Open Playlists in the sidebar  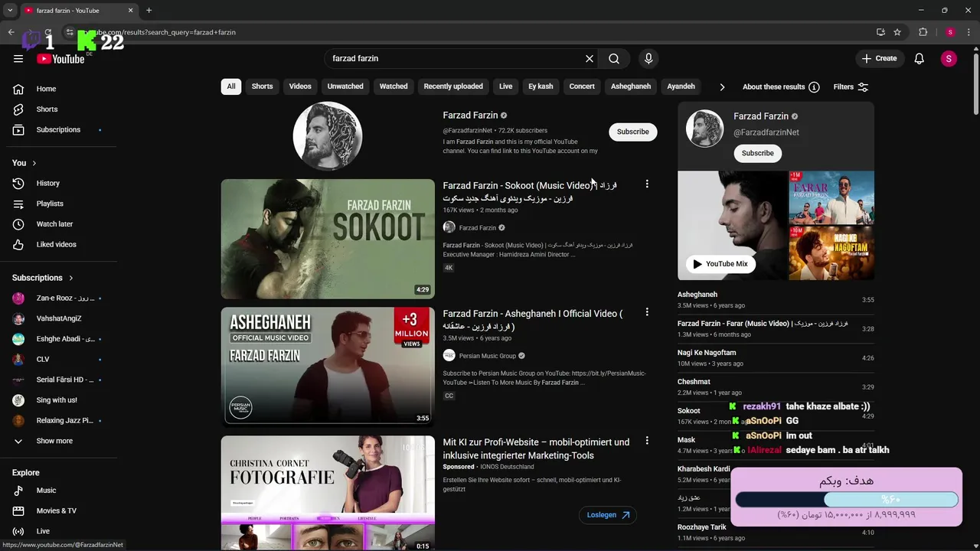pos(59,204)
